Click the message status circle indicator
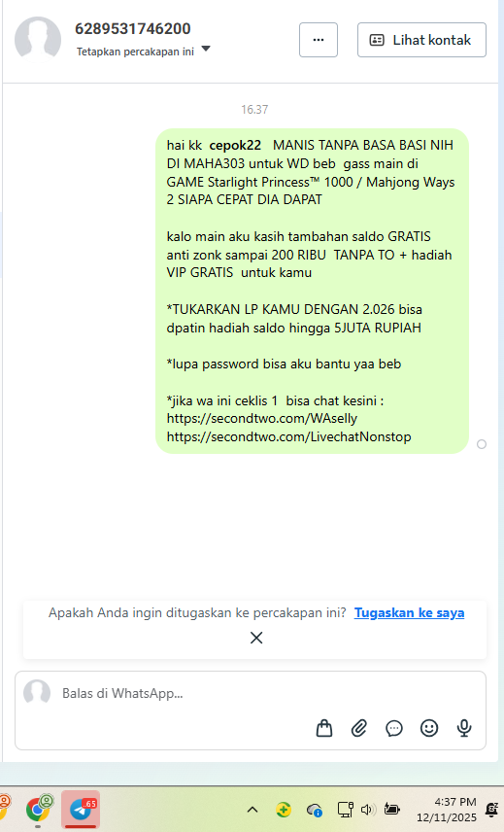This screenshot has width=504, height=832. [482, 444]
